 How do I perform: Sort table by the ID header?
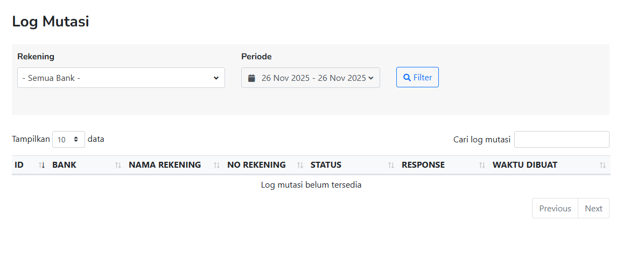(19, 165)
